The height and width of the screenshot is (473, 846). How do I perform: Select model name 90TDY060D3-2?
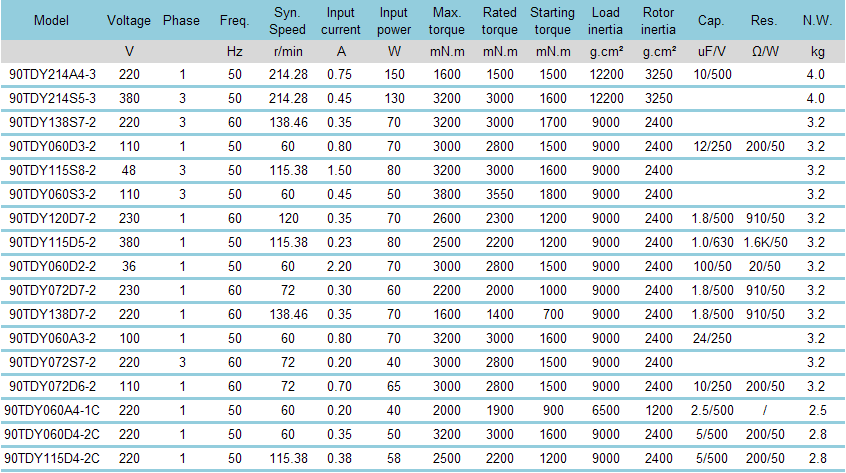52,146
